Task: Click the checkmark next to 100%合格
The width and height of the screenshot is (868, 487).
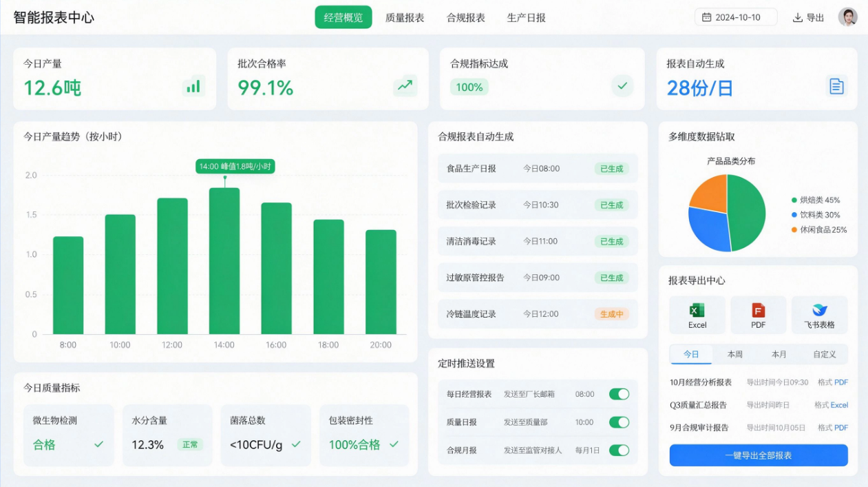Action: (x=394, y=444)
